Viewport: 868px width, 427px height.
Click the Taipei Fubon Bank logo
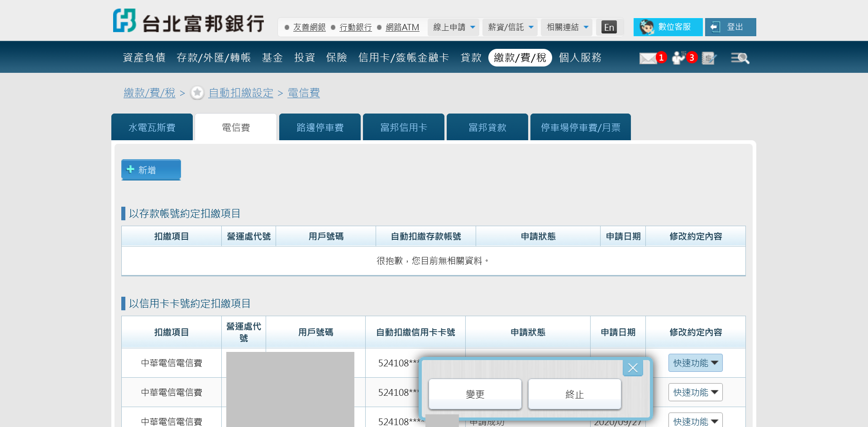(189, 21)
